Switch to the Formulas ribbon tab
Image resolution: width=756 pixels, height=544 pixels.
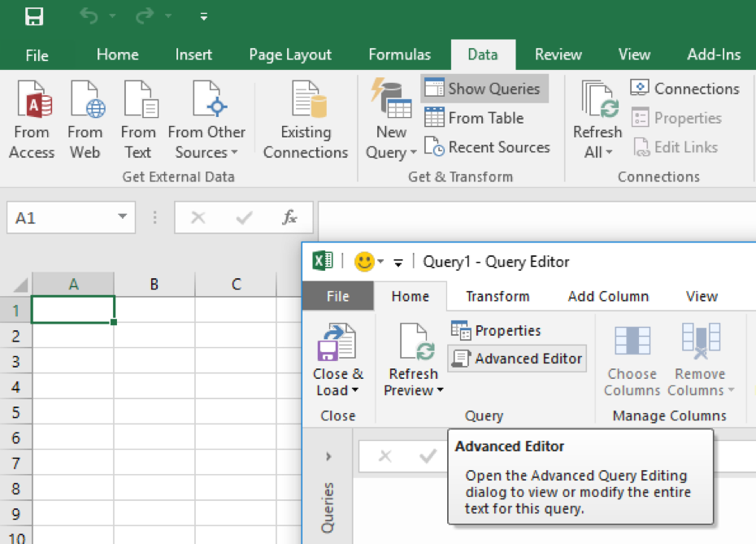(399, 54)
